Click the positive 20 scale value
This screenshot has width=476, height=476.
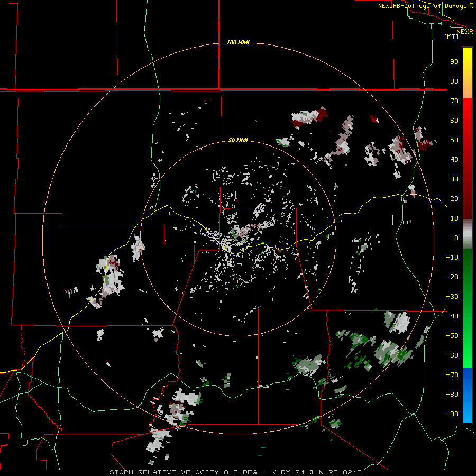pyautogui.click(x=454, y=199)
